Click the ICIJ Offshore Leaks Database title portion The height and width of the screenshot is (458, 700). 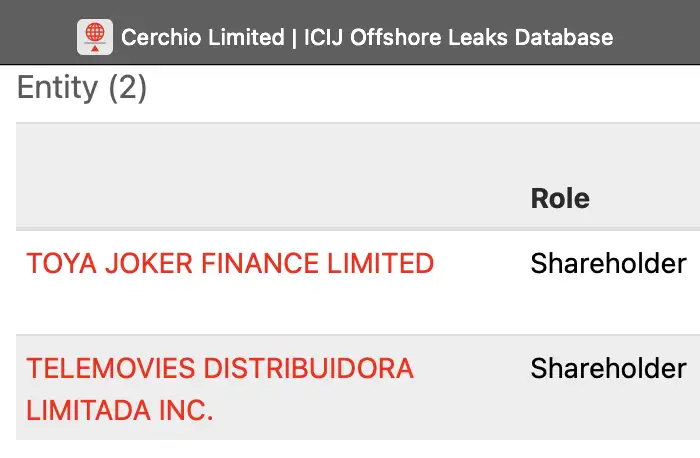pyautogui.click(x=458, y=38)
